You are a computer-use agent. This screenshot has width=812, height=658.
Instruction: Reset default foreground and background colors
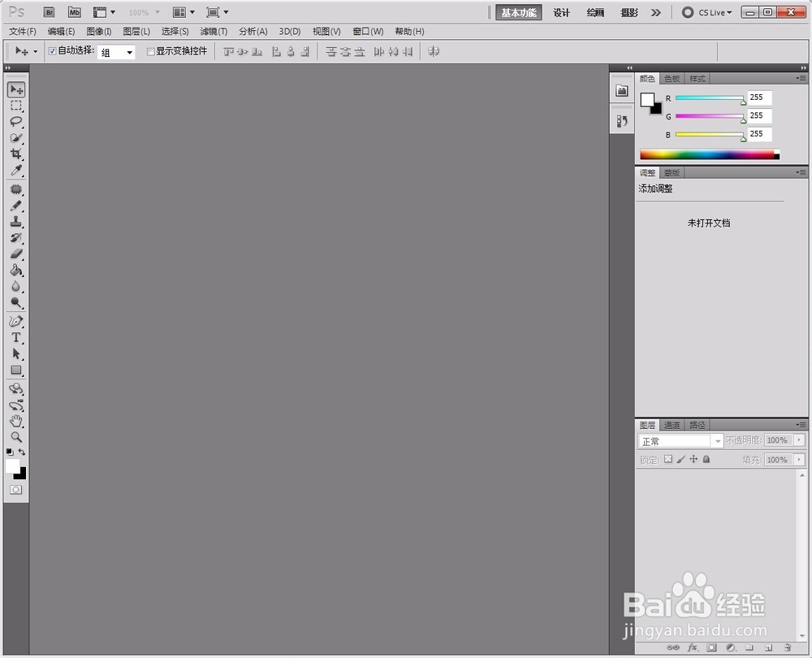10,452
